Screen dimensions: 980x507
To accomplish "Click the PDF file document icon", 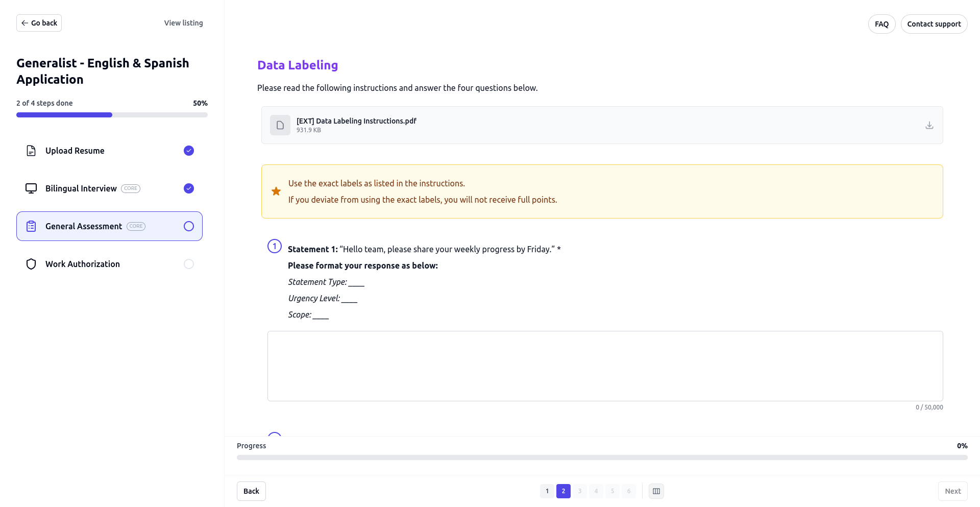I will 280,125.
